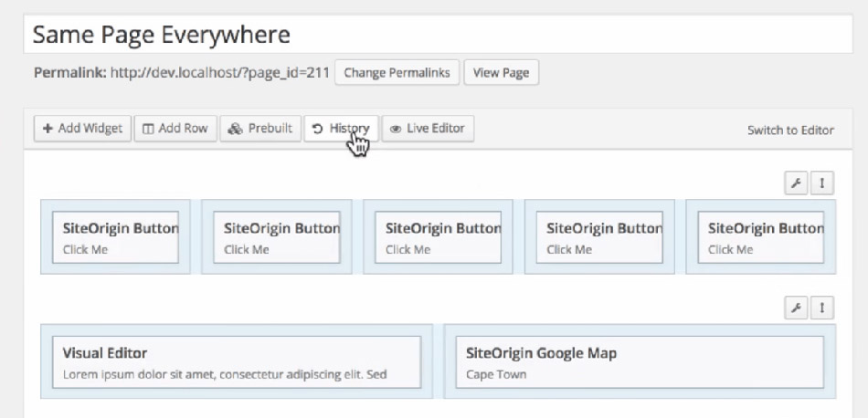This screenshot has width=868, height=418.
Task: Click the Lorem ipsum text in Visual Editor
Action: tap(225, 374)
